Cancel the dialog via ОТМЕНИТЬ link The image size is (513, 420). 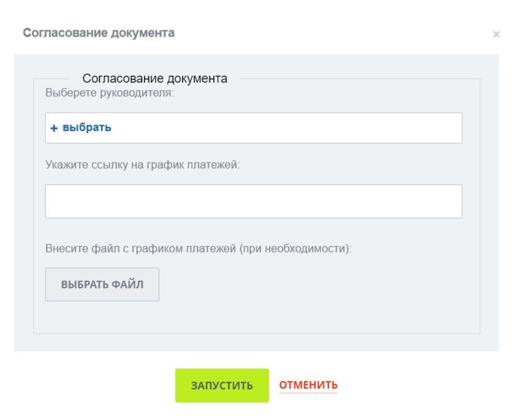coord(308,385)
